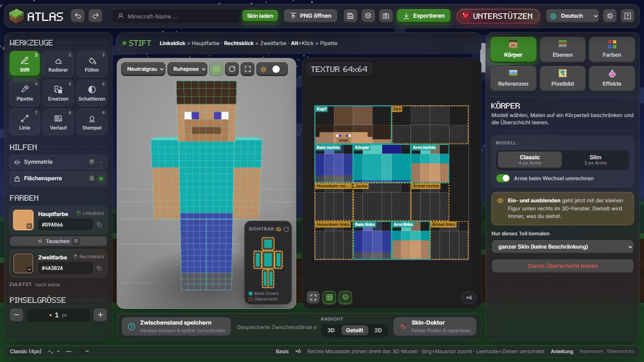Image resolution: width=644 pixels, height=362 pixels.
Task: Open the Ruhepose pose dropdown
Action: pos(187,69)
